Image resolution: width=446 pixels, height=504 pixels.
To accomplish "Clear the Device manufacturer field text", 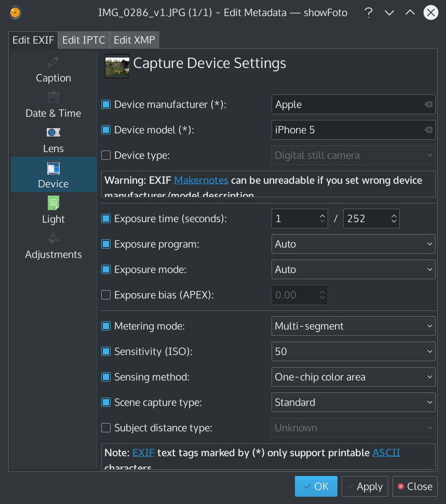I will (428, 104).
